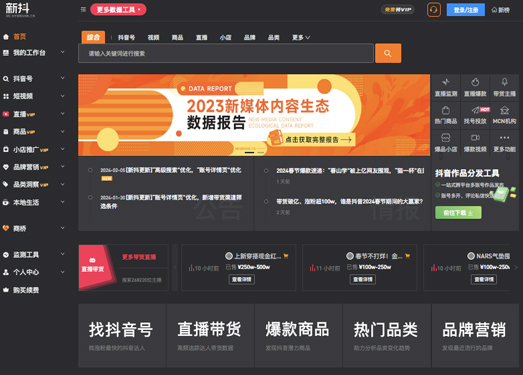Select the 视频 search tab

(153, 38)
